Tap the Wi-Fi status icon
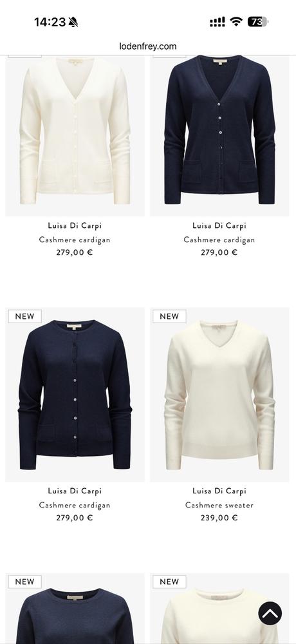 tap(236, 21)
